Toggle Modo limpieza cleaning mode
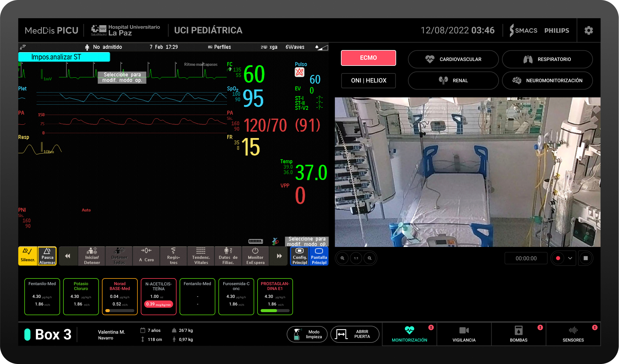Image resolution: width=619 pixels, height=364 pixels. click(307, 334)
